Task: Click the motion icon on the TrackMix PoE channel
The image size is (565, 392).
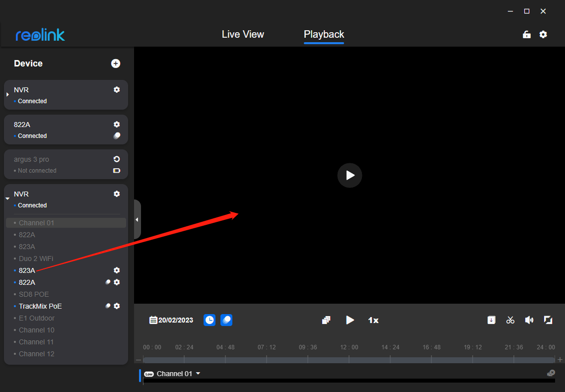Action: coord(107,306)
